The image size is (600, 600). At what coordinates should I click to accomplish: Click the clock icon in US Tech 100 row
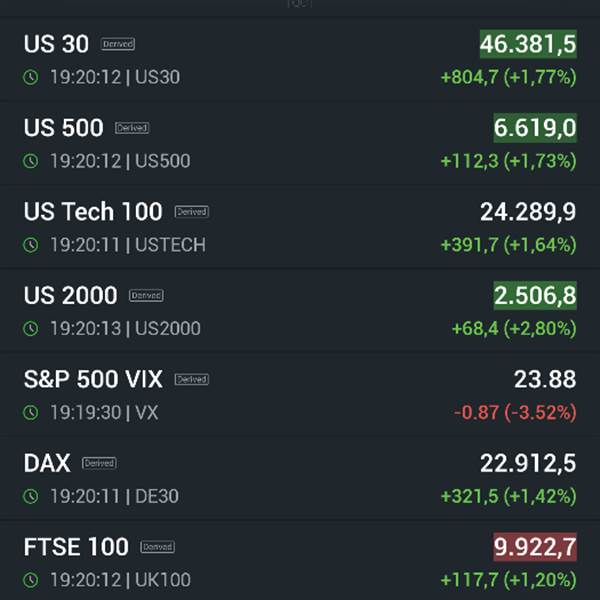pyautogui.click(x=32, y=245)
